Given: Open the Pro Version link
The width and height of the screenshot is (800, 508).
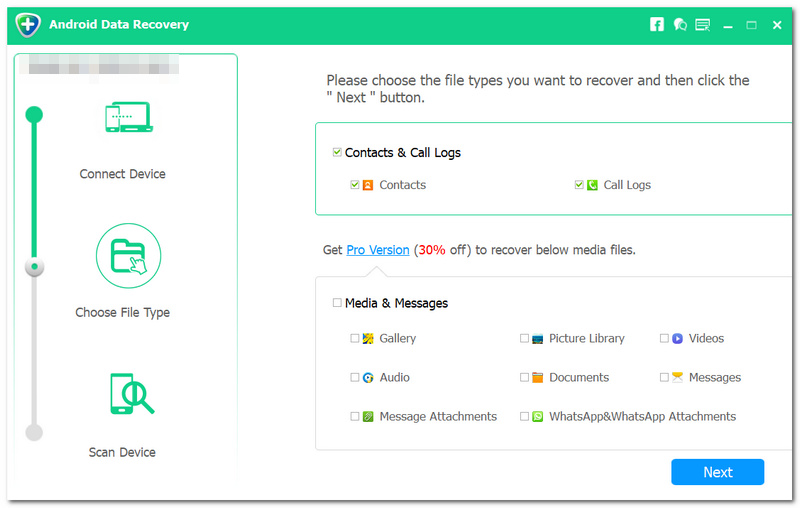Looking at the screenshot, I should click(378, 250).
